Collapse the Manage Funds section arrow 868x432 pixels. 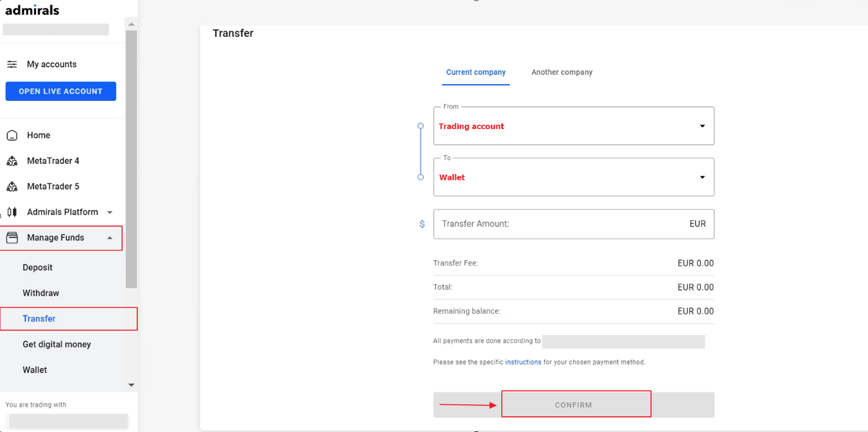[x=110, y=237]
